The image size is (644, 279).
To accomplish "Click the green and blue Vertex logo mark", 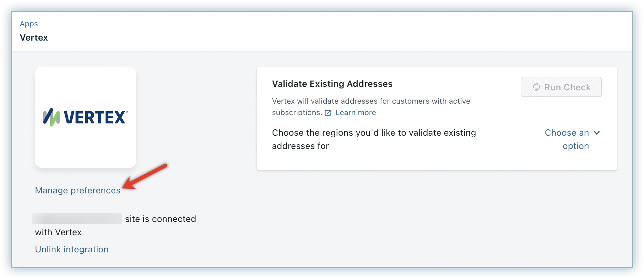I will coord(51,117).
